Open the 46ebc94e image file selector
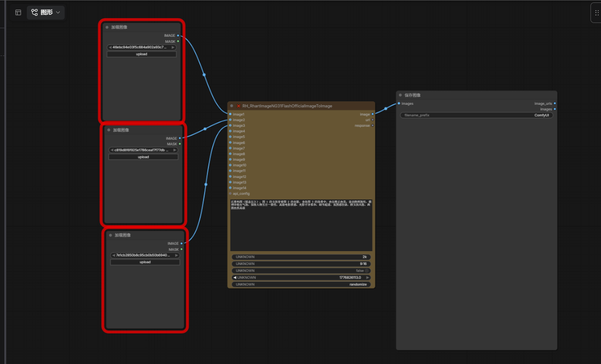Screen dimensions: 601x364 pyautogui.click(x=142, y=47)
